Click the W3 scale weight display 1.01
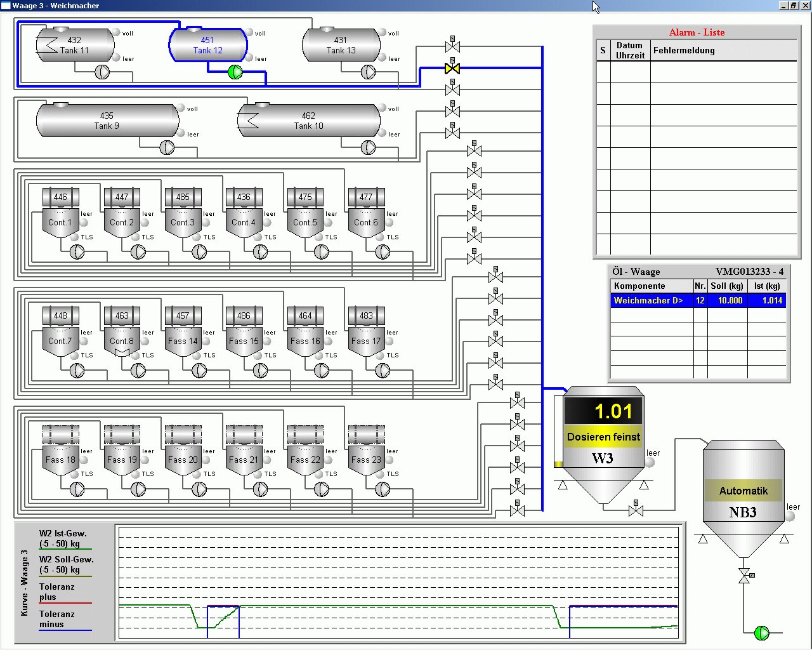 click(604, 411)
